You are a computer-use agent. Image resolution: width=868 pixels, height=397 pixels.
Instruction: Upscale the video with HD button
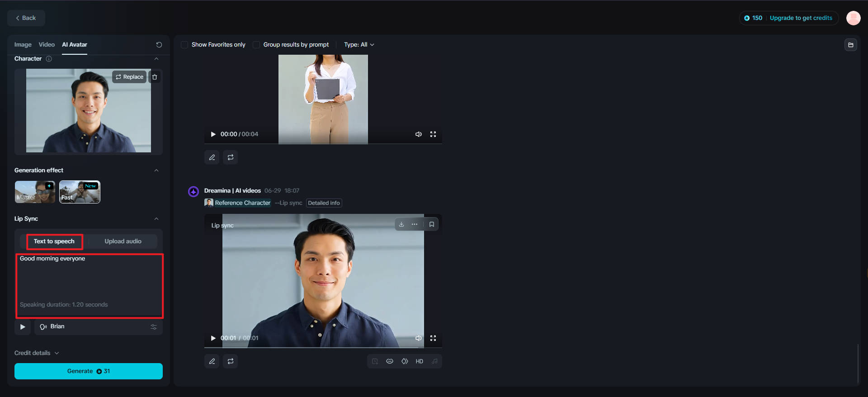click(420, 361)
